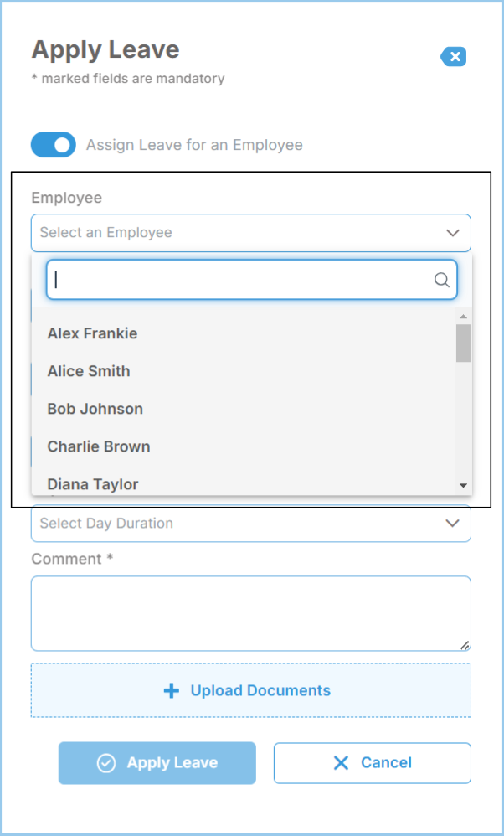This screenshot has height=836, width=504.
Task: Toggle Assign Leave for an Employee switch
Action: click(54, 145)
